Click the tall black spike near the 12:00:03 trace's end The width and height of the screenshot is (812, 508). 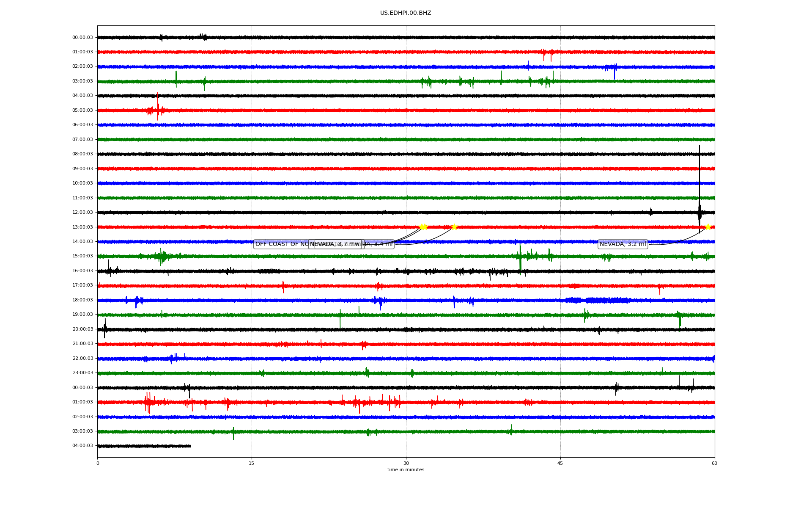[x=700, y=188]
